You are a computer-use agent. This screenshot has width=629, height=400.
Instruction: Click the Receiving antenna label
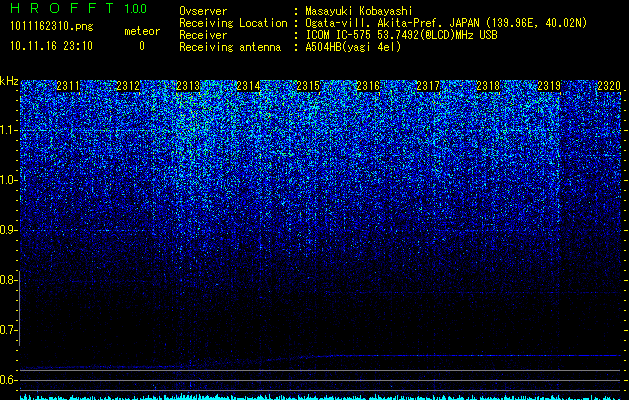click(x=230, y=47)
